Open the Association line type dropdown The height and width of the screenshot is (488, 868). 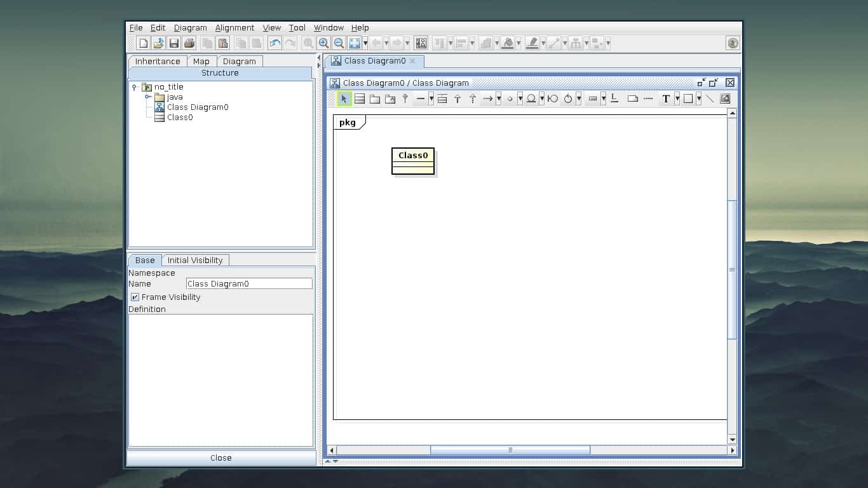[431, 98]
